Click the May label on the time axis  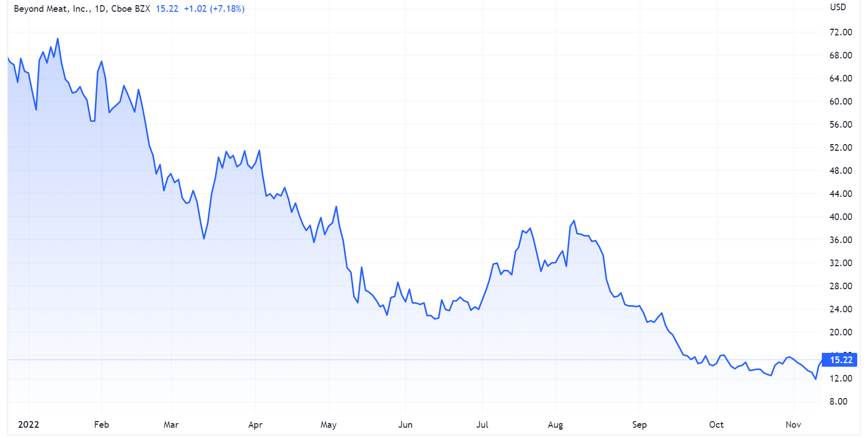pyautogui.click(x=329, y=425)
